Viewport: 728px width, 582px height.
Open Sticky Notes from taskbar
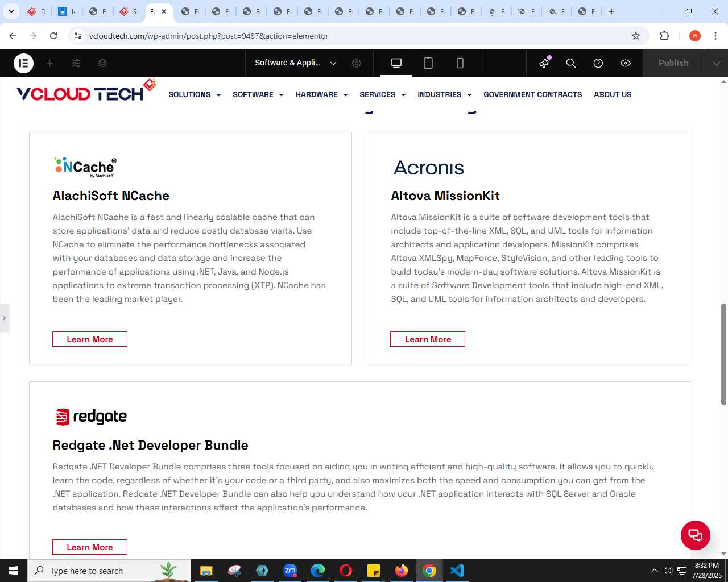[374, 571]
